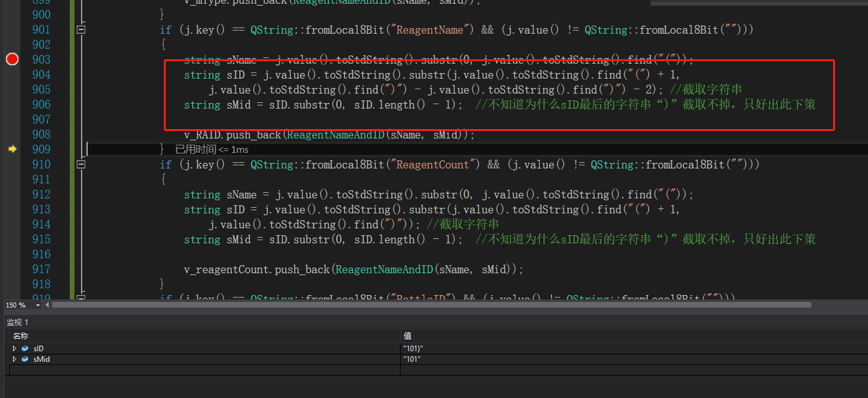Collapse the ReagentCount if block at line 910

80,164
